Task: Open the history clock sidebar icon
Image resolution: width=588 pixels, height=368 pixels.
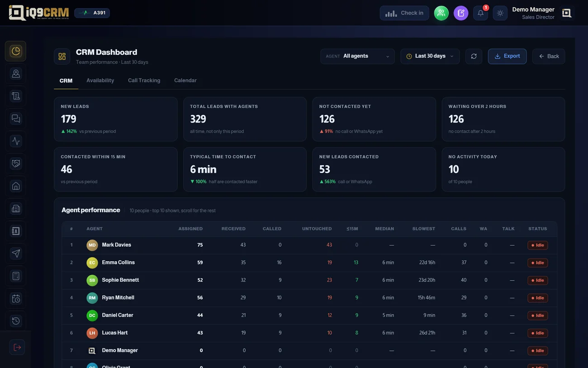Action: click(16, 321)
